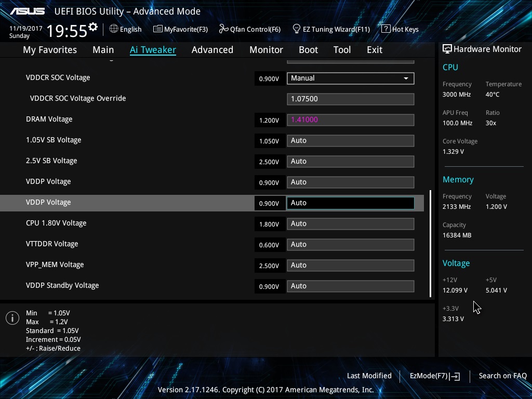Click the 1.200V DRAM current value
The width and height of the screenshot is (532, 399).
click(269, 121)
